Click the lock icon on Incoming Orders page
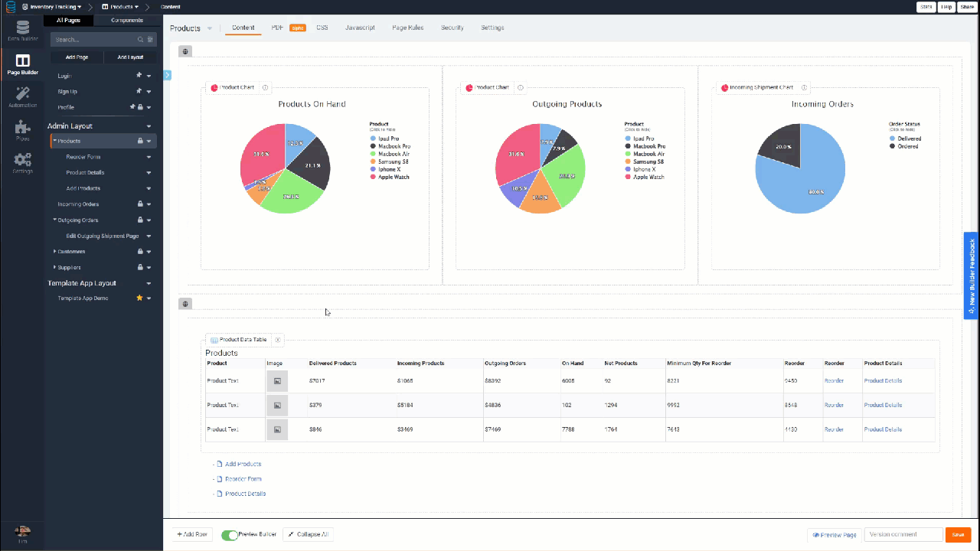Screen dimensions: 980x551 [139, 204]
